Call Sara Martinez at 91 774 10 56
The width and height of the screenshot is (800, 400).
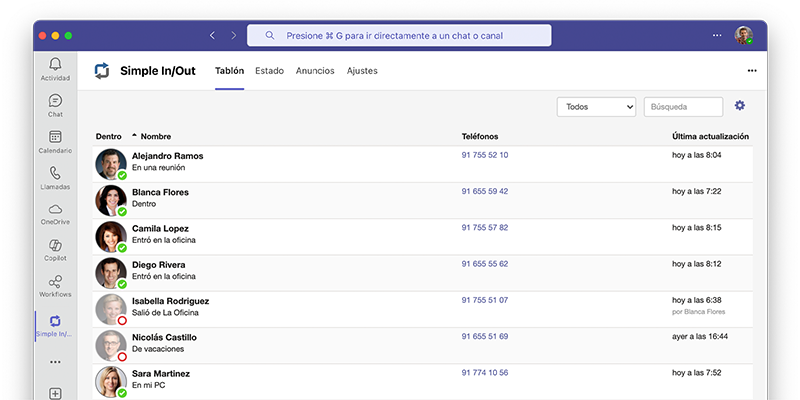click(x=485, y=372)
